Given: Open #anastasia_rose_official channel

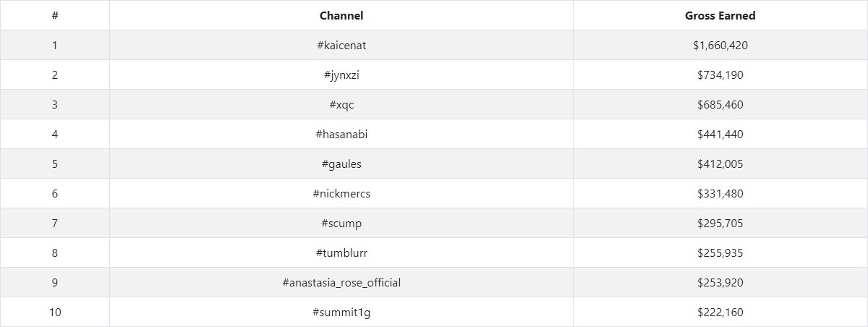Looking at the screenshot, I should coord(341,283).
